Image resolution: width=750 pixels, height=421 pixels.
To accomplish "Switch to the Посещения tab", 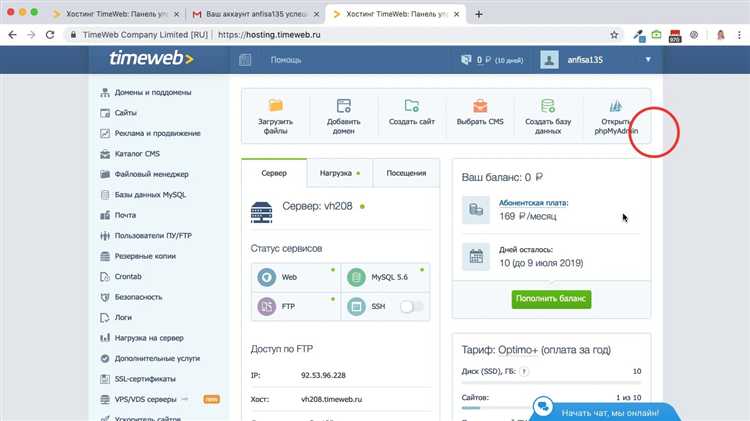I will (406, 173).
